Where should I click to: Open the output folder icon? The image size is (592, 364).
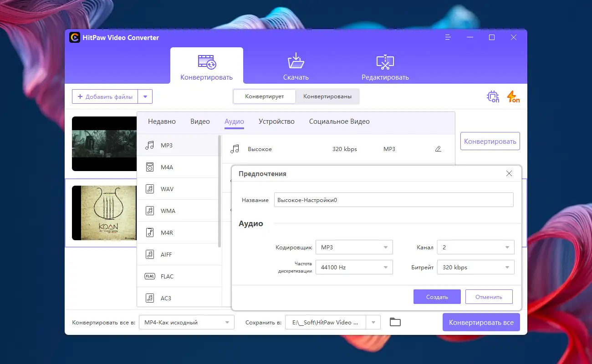tap(395, 322)
